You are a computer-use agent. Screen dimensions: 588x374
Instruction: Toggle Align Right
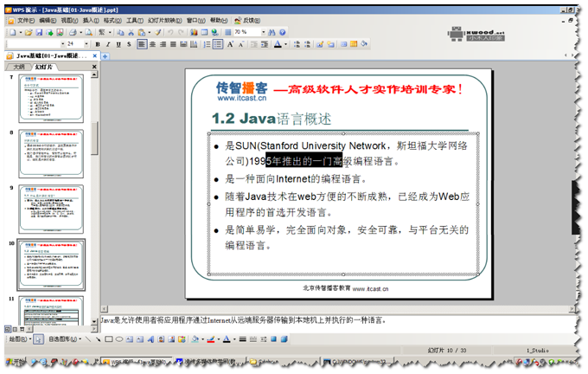tap(163, 44)
